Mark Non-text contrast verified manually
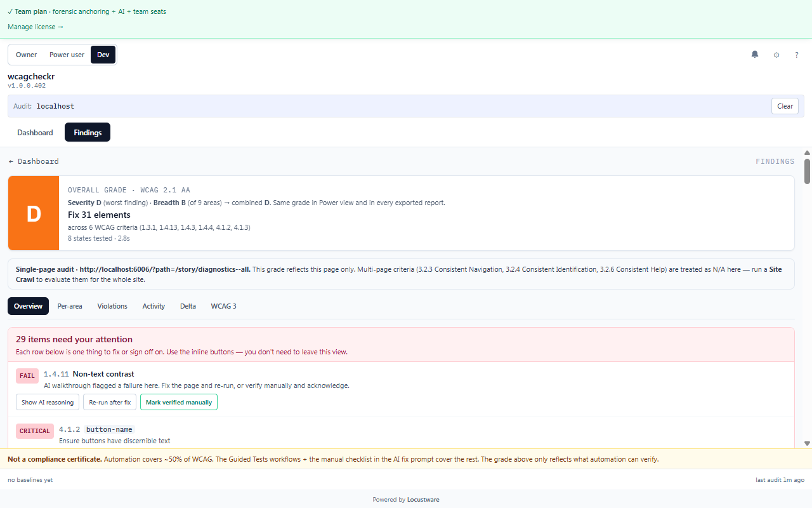 pos(179,402)
